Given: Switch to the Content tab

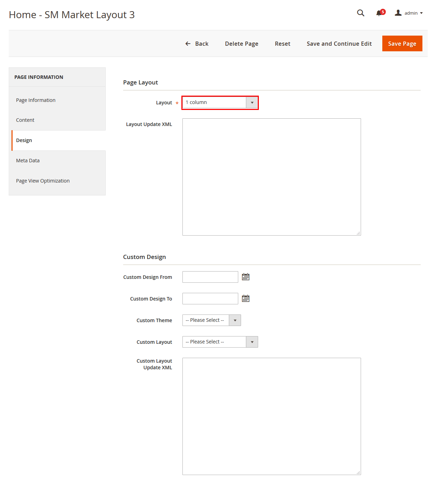Looking at the screenshot, I should point(25,120).
